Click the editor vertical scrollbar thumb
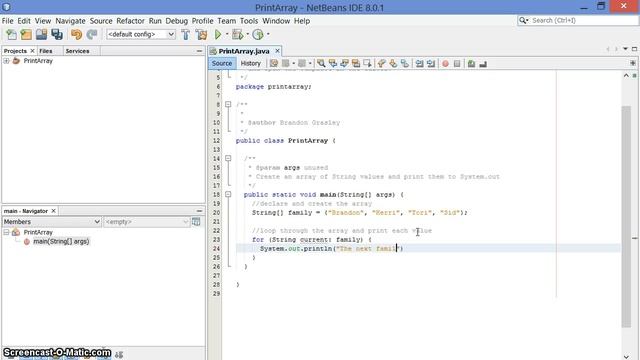The image size is (640, 360). click(626, 216)
